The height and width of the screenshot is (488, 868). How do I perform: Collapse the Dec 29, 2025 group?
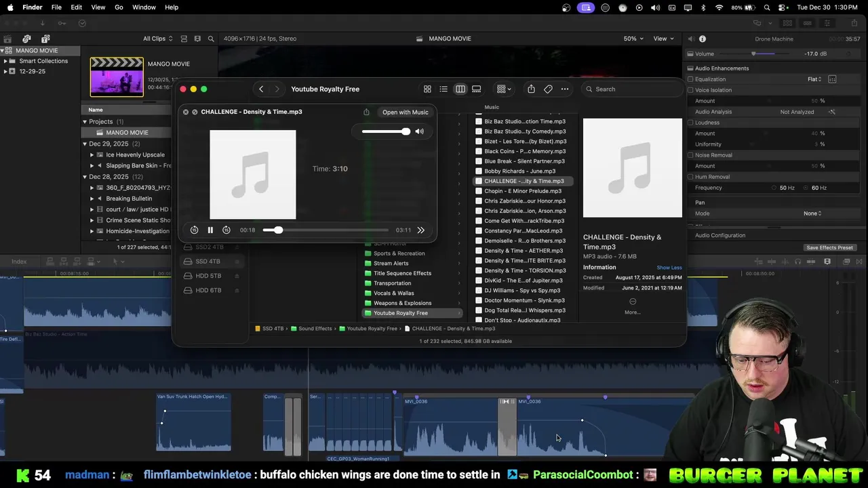pyautogui.click(x=85, y=144)
